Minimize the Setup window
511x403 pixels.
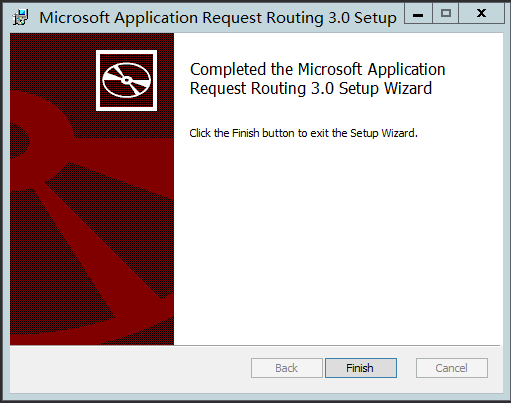(x=418, y=13)
